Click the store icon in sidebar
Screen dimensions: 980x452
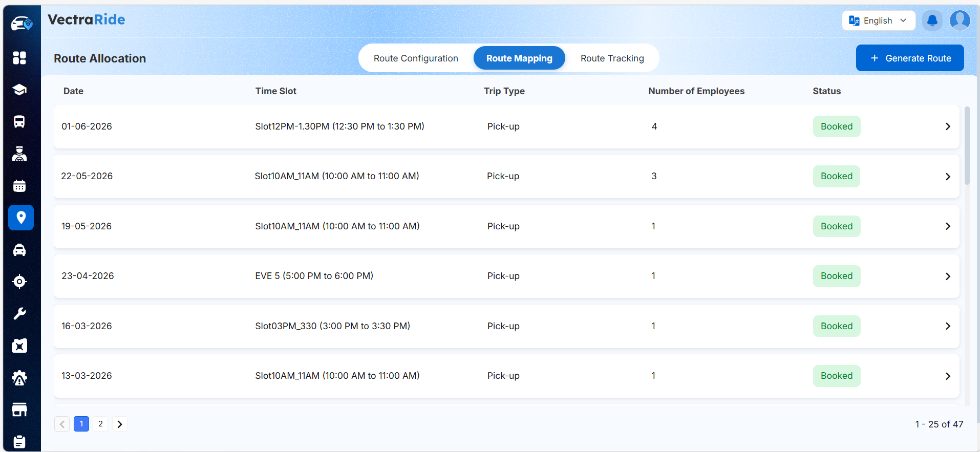click(19, 410)
